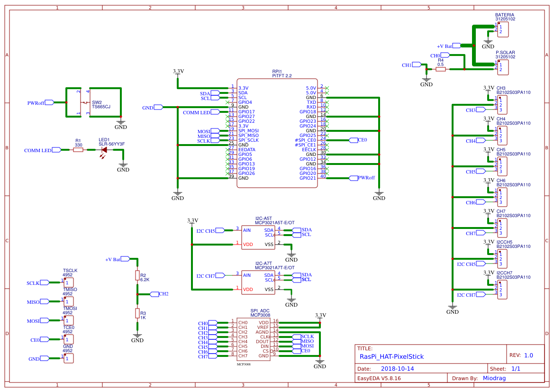This screenshot has width=554, height=392.
Task: Click the red junction dot on the 5.0V net
Action: (x=379, y=117)
